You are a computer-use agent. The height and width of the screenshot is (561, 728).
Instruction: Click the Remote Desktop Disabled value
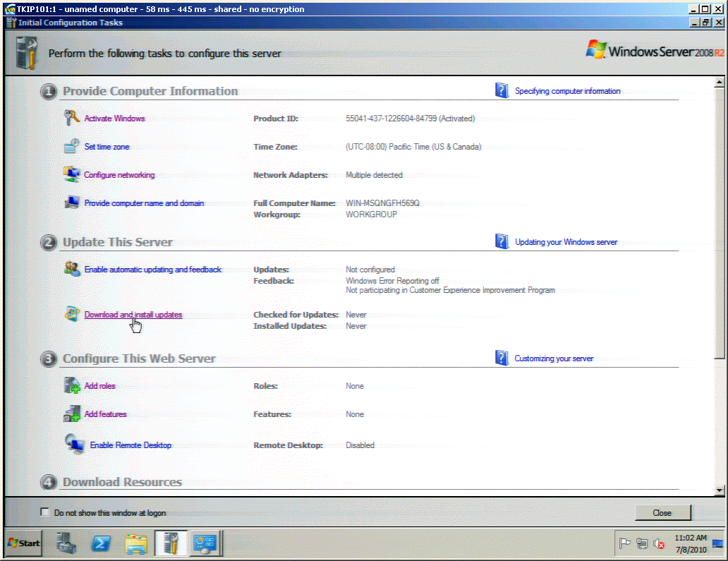(360, 445)
